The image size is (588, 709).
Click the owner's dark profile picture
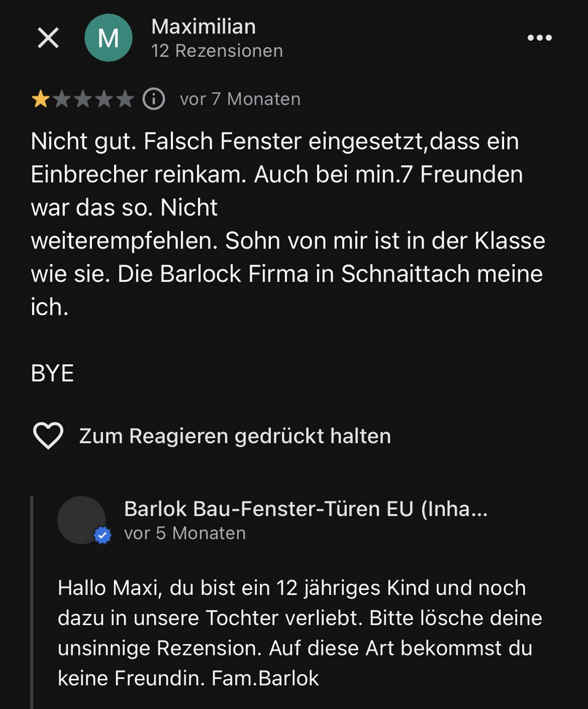[x=80, y=519]
